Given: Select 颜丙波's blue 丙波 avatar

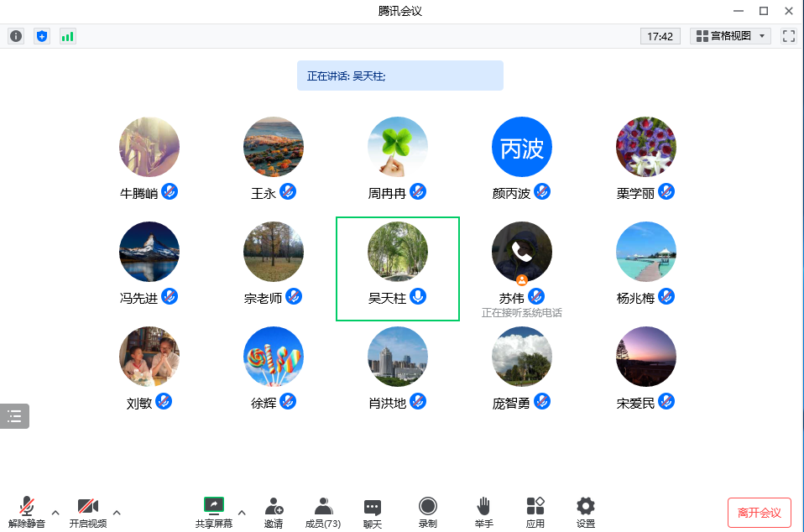Looking at the screenshot, I should point(521,147).
